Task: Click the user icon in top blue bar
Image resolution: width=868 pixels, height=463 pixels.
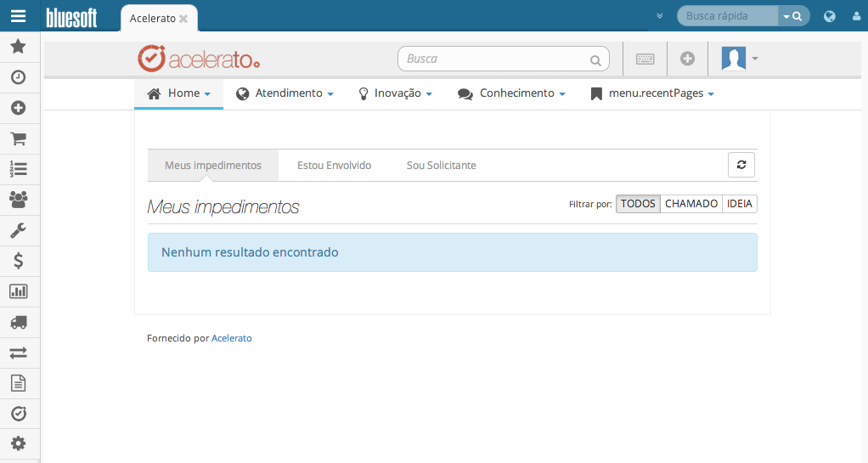Action: (x=857, y=17)
